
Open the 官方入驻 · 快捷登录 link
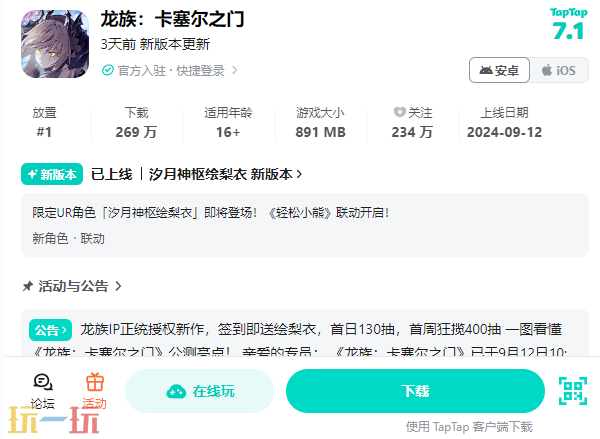pos(170,70)
